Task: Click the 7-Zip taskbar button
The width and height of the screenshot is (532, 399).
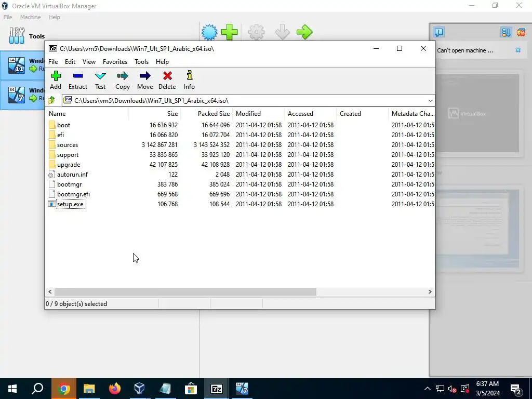Action: (x=216, y=389)
